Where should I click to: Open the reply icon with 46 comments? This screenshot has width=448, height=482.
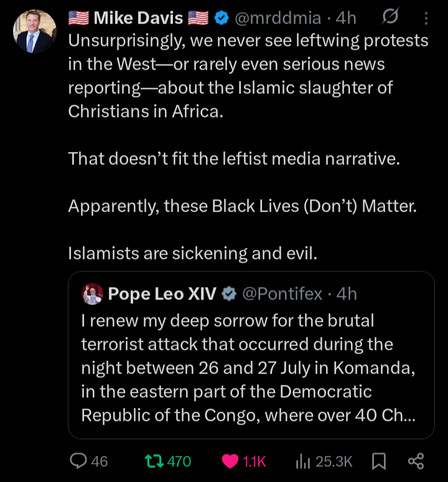(x=78, y=461)
